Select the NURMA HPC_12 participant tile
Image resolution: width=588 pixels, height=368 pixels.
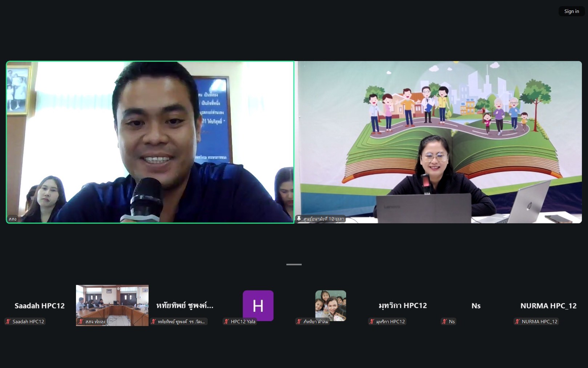click(x=548, y=306)
